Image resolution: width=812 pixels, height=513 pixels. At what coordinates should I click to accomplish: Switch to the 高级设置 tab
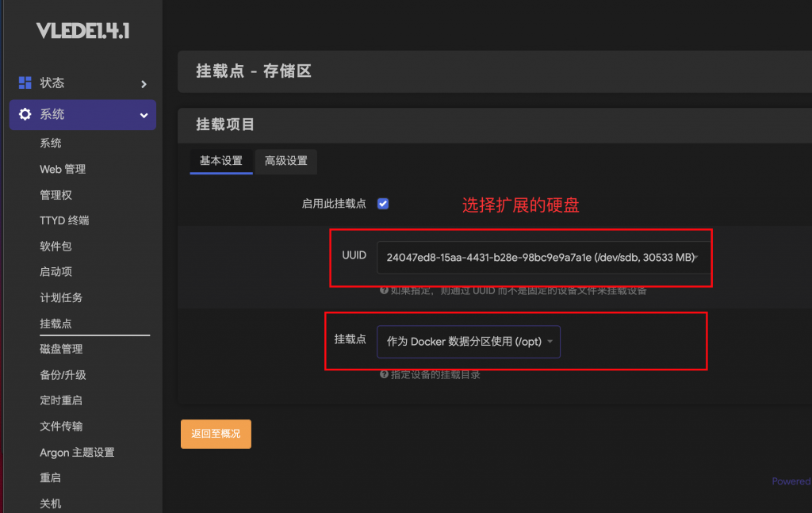(x=286, y=161)
